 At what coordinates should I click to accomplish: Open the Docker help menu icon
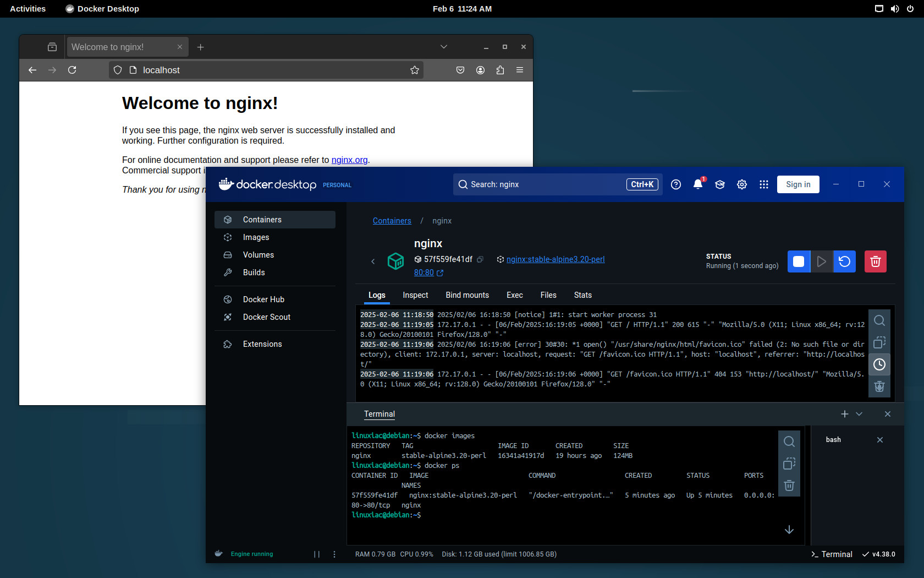click(676, 184)
